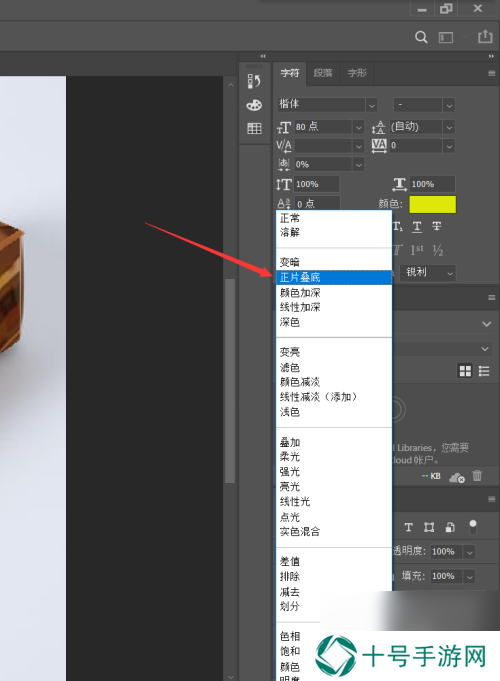Toggle the layer filter switch
The width and height of the screenshot is (500, 681).
pyautogui.click(x=473, y=527)
